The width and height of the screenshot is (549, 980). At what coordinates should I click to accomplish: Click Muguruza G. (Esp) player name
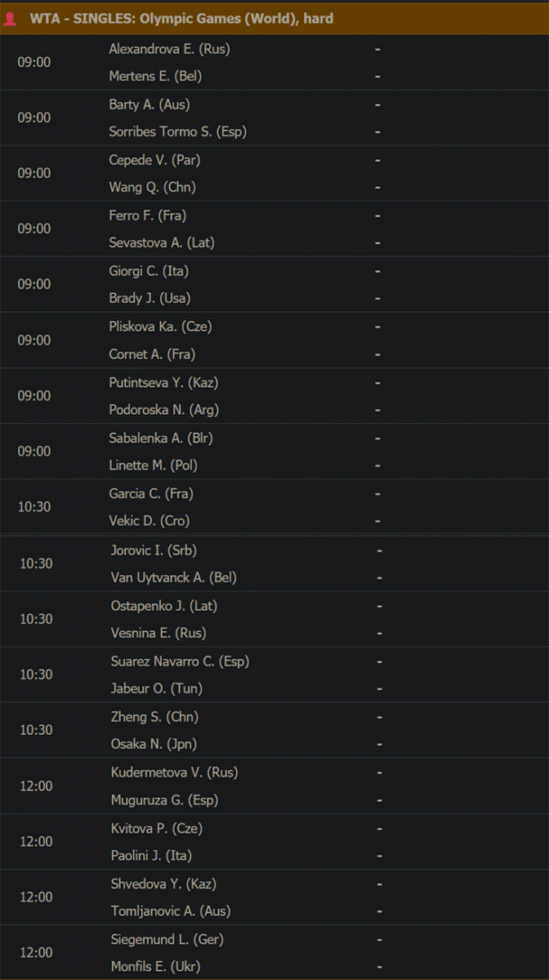click(165, 800)
